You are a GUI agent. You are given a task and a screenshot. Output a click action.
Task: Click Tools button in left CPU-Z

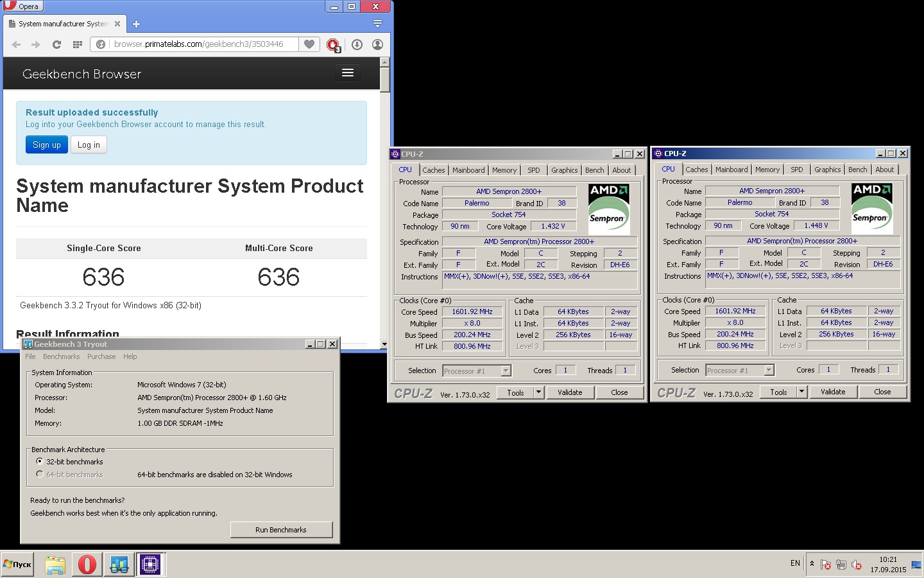tap(515, 392)
